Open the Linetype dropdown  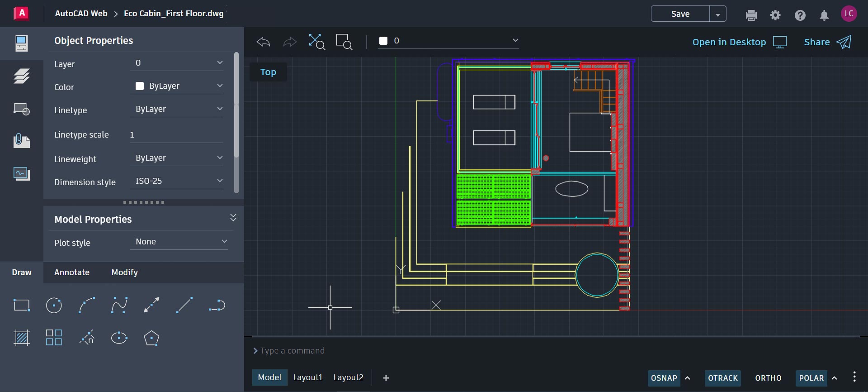(x=177, y=109)
